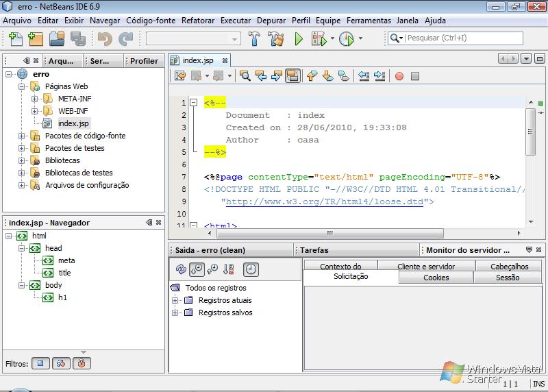Run the project with the green arrow
548x392 pixels.
(x=298, y=39)
